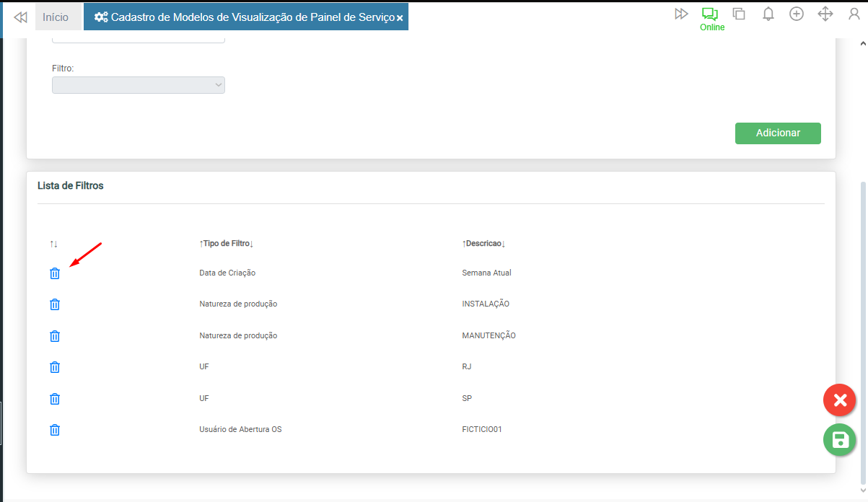
Task: Click the Adicionar button
Action: point(778,133)
